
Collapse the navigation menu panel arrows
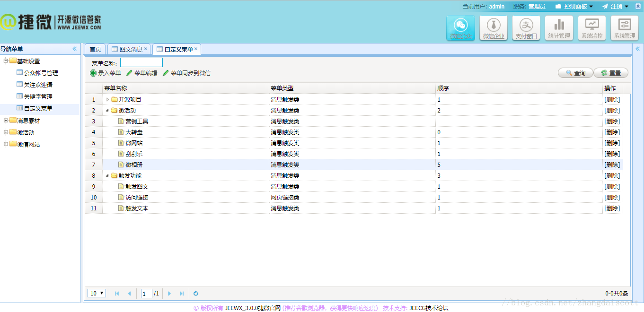click(74, 49)
